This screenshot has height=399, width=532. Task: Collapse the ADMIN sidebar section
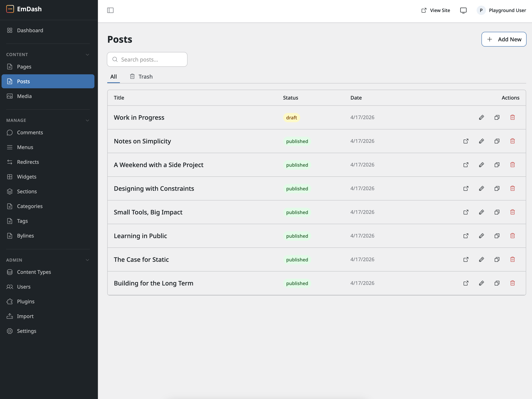pos(87,260)
